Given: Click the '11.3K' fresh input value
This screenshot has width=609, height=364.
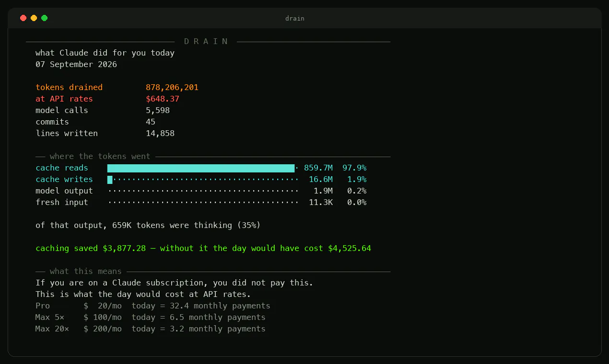Looking at the screenshot, I should tap(321, 202).
